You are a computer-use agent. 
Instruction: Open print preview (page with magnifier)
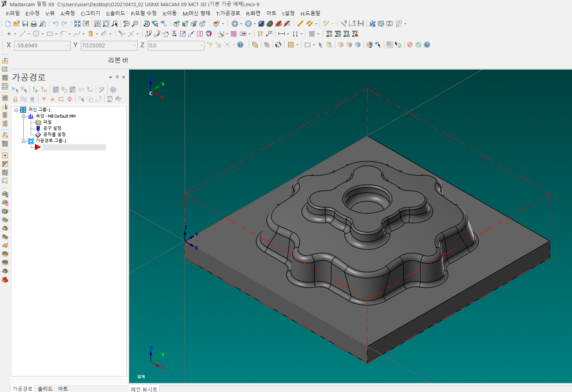(42, 24)
